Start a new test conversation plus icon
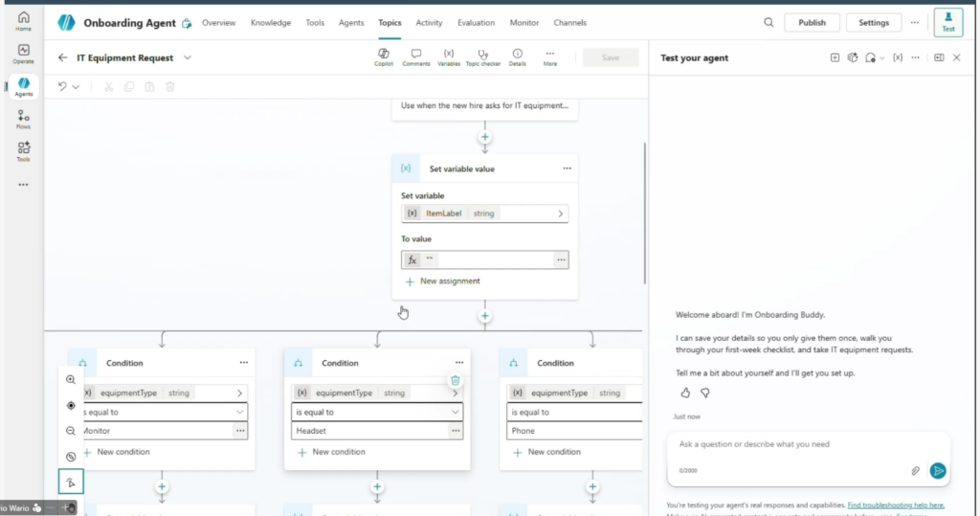This screenshot has width=980, height=516. 835,57
